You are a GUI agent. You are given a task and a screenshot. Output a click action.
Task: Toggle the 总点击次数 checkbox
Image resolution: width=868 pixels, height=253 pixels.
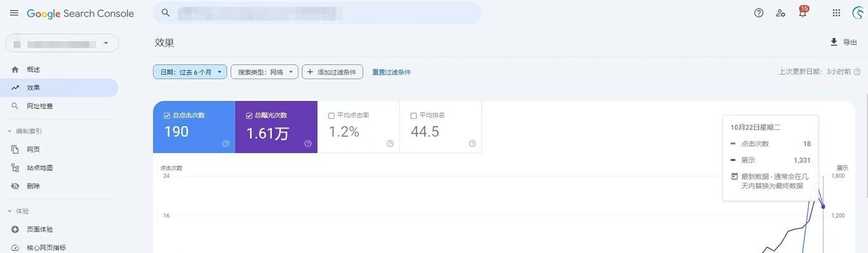coord(167,116)
